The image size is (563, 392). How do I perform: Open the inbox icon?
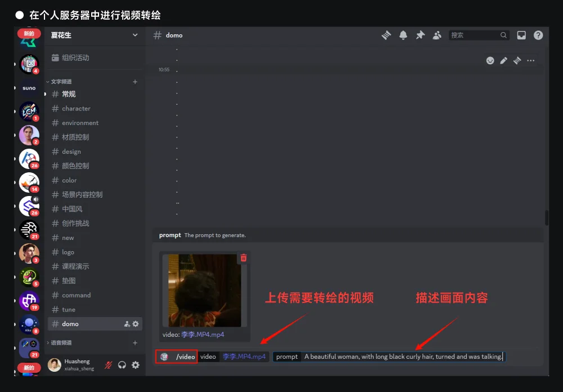coord(521,35)
